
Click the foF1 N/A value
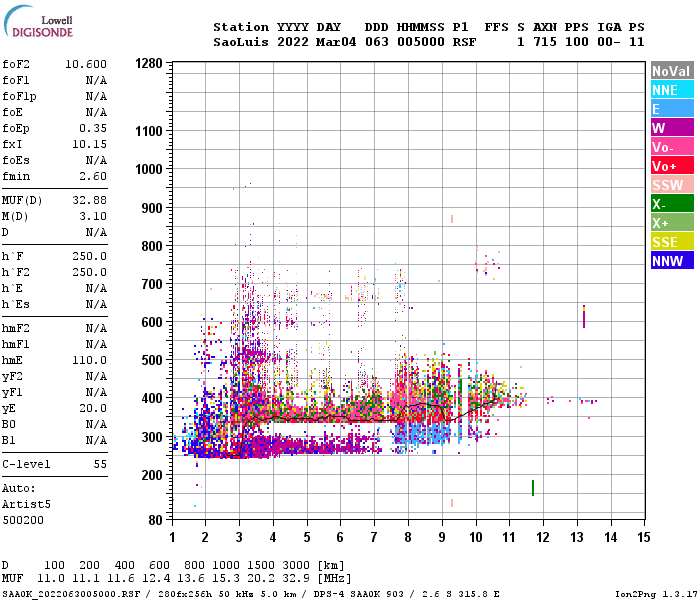coord(96,80)
